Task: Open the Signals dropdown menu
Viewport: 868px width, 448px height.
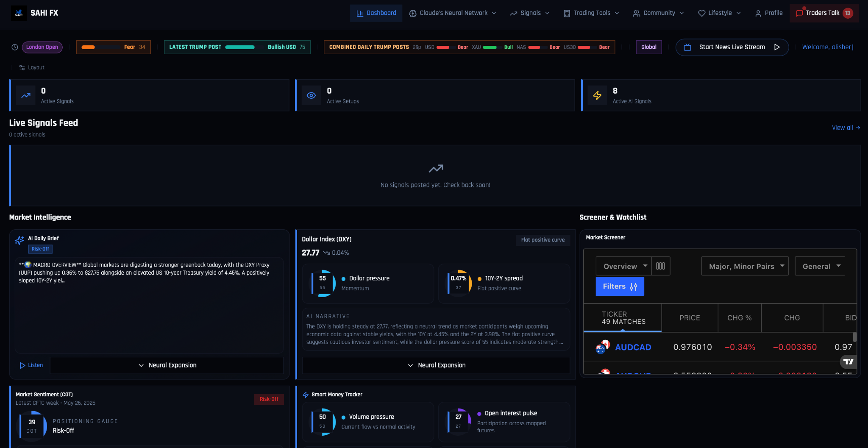Action: [529, 13]
